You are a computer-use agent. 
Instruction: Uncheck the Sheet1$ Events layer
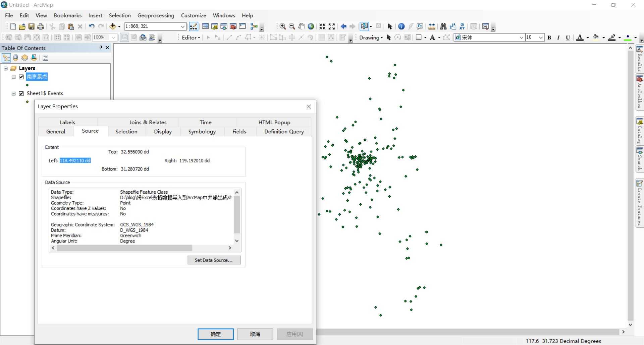[x=21, y=93]
